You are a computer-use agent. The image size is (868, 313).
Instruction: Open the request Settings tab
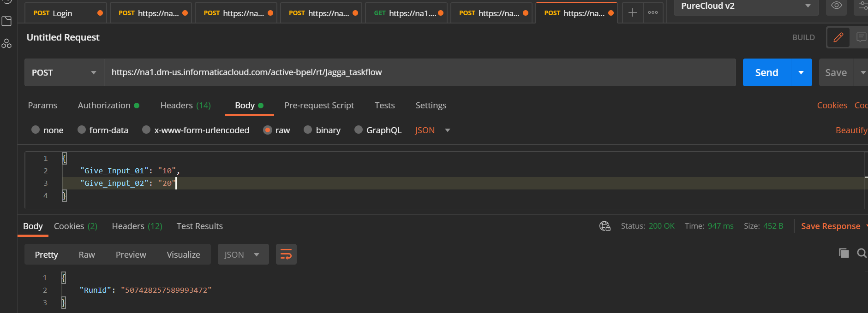pos(431,106)
